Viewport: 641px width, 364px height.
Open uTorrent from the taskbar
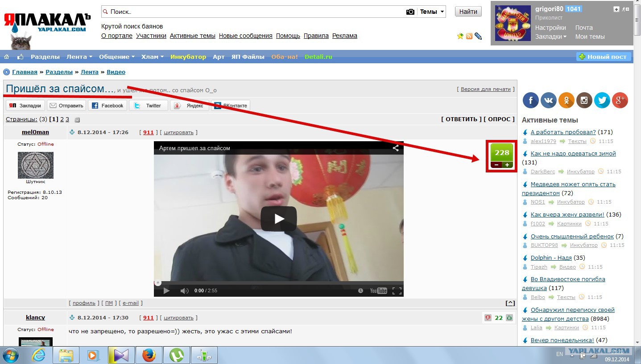(177, 355)
